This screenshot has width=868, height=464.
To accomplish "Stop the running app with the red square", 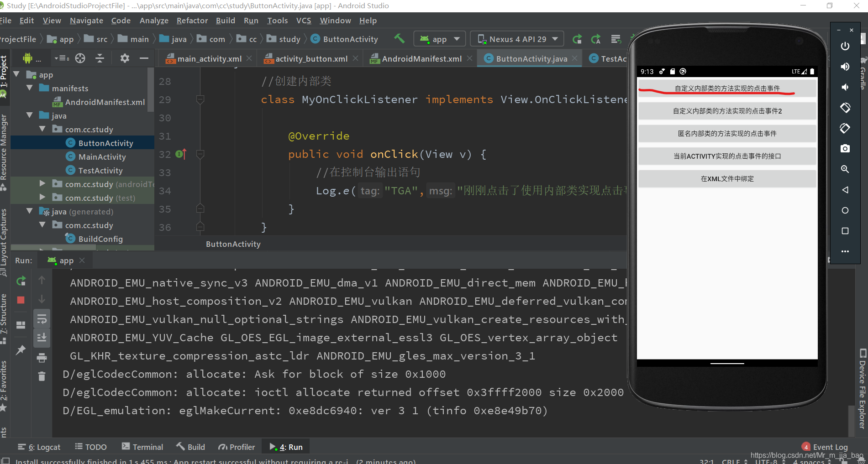I will (21, 300).
